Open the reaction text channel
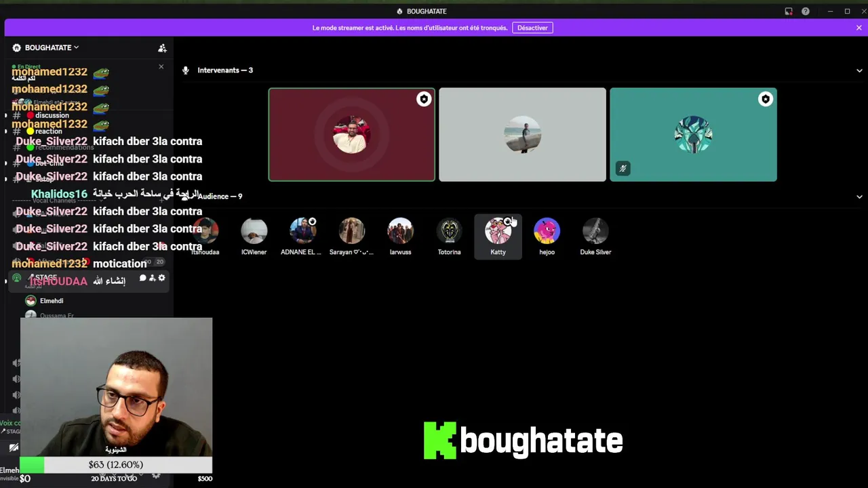The height and width of the screenshot is (488, 868). 49,131
